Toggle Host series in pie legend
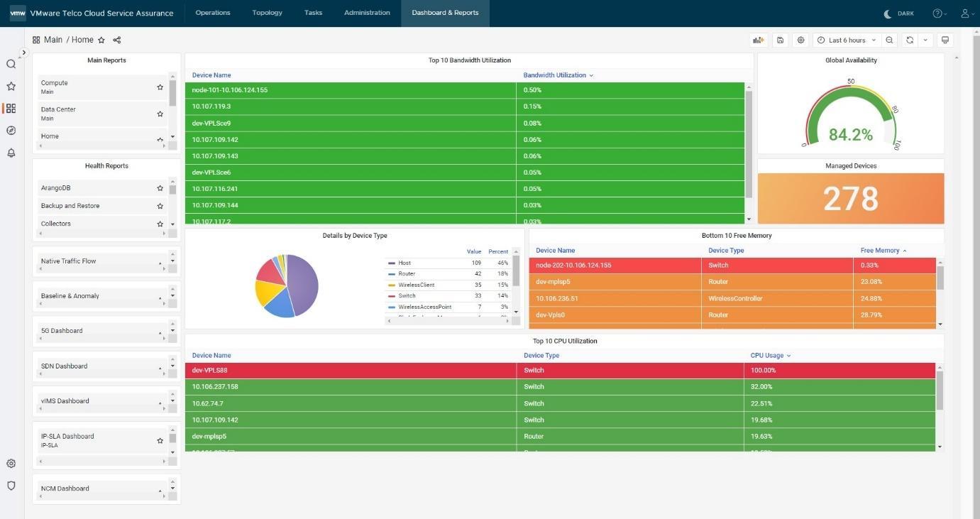 [x=404, y=263]
